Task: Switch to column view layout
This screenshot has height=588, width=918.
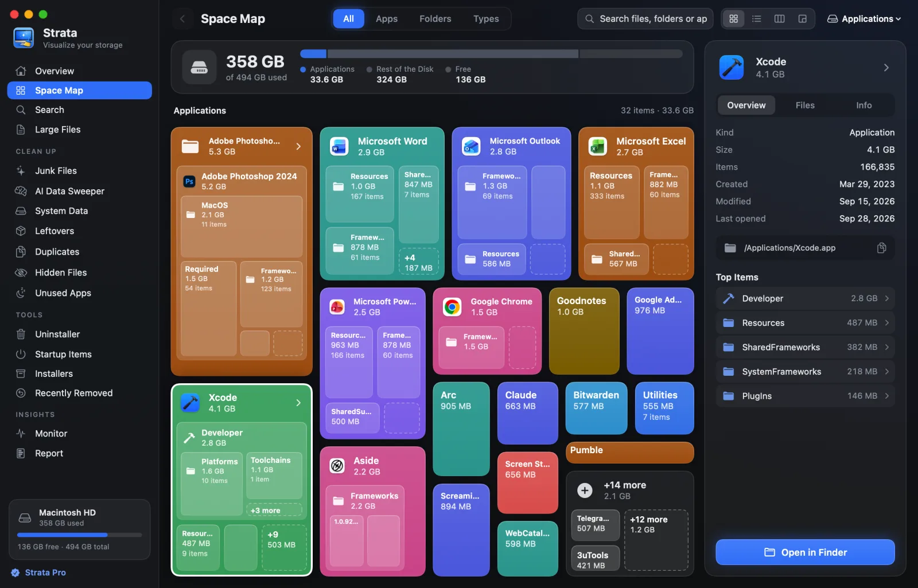Action: pyautogui.click(x=779, y=19)
